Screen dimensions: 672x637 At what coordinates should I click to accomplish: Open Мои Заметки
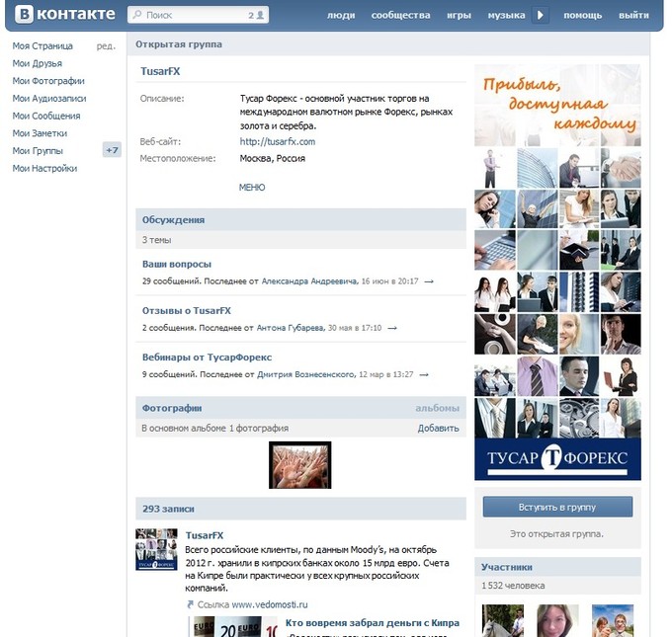point(40,133)
